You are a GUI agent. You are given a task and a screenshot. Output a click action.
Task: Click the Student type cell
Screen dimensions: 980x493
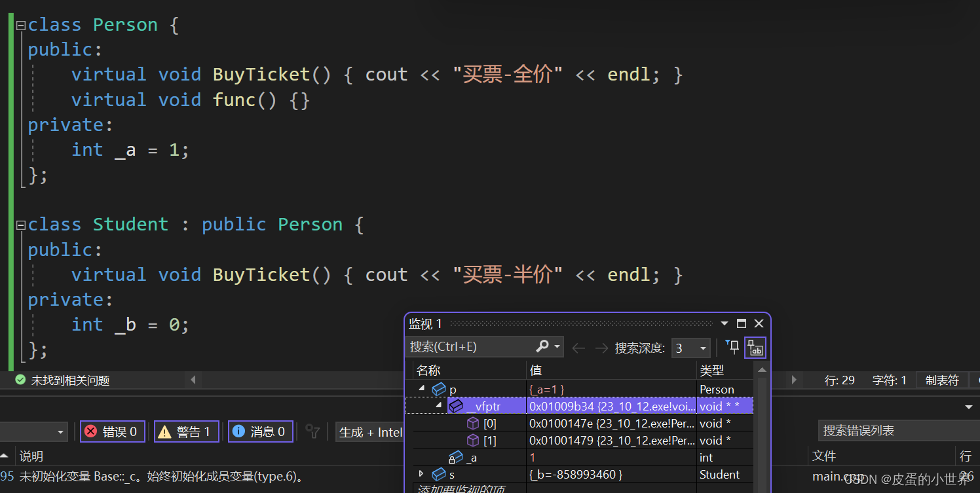pos(719,474)
